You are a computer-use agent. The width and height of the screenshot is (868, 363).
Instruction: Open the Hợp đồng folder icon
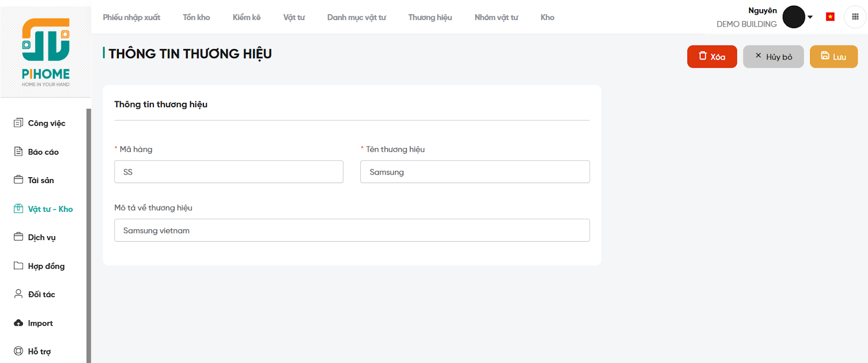click(18, 265)
